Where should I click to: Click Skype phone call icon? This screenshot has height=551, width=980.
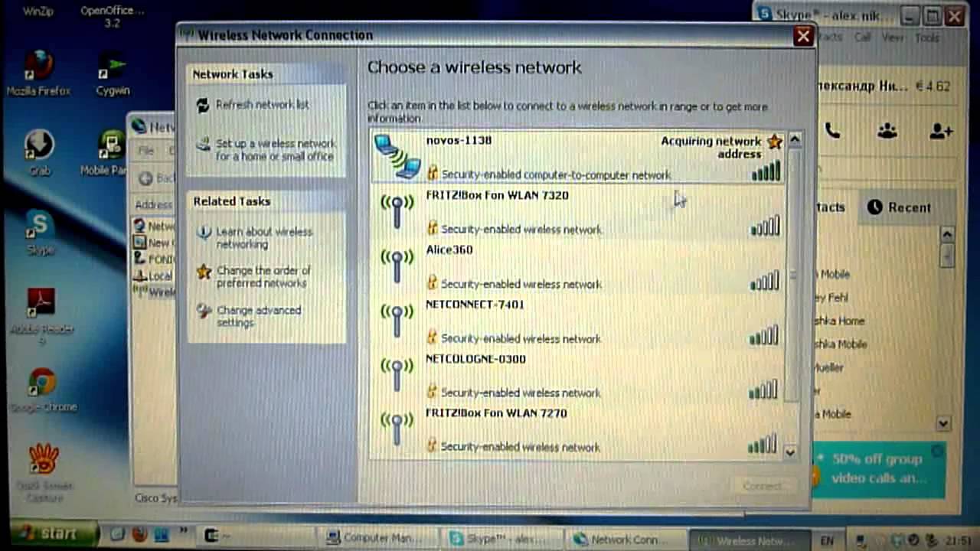[x=833, y=131]
